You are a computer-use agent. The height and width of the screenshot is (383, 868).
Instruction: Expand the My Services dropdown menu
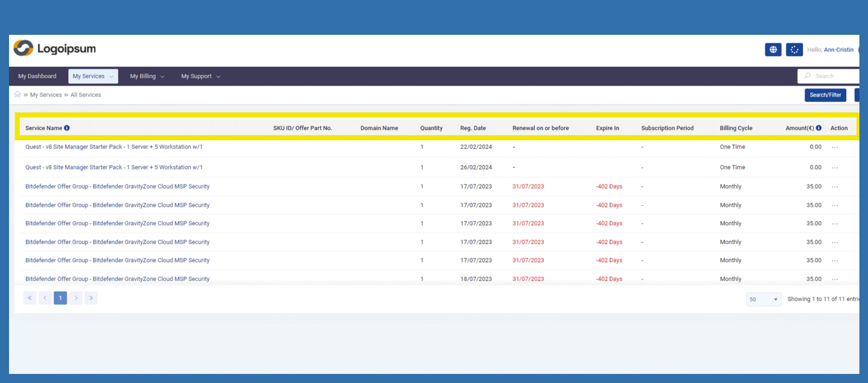[x=93, y=76]
